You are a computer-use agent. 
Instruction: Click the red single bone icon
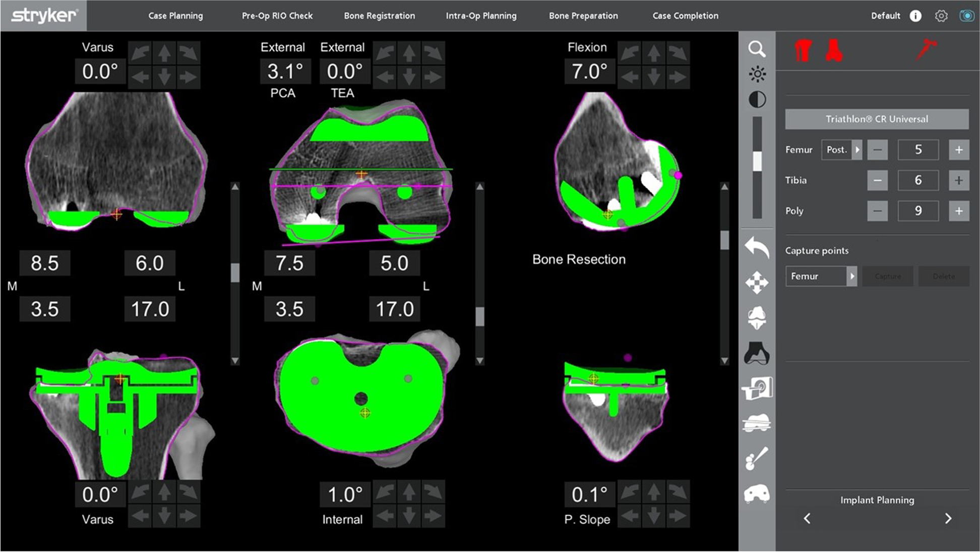[x=834, y=51]
